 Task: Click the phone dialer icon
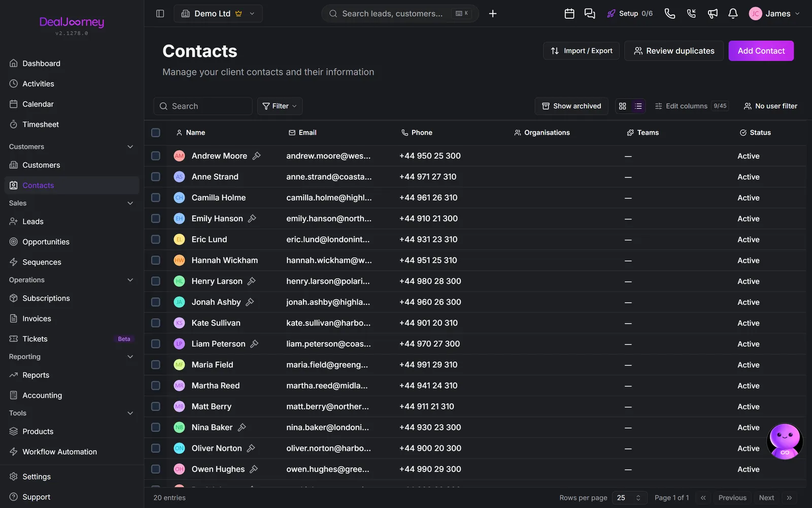point(670,14)
